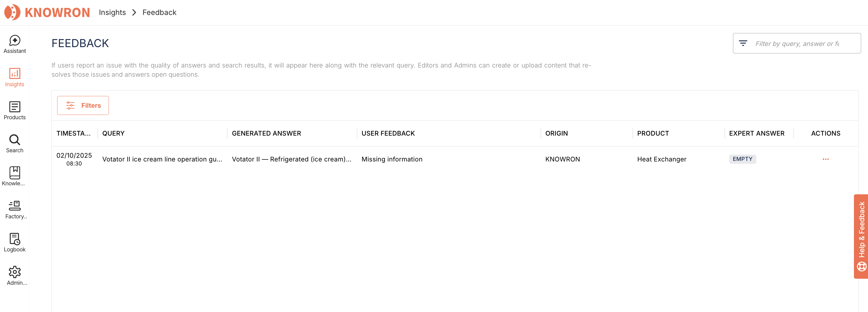Open the Knowledge book icon

[x=14, y=173]
